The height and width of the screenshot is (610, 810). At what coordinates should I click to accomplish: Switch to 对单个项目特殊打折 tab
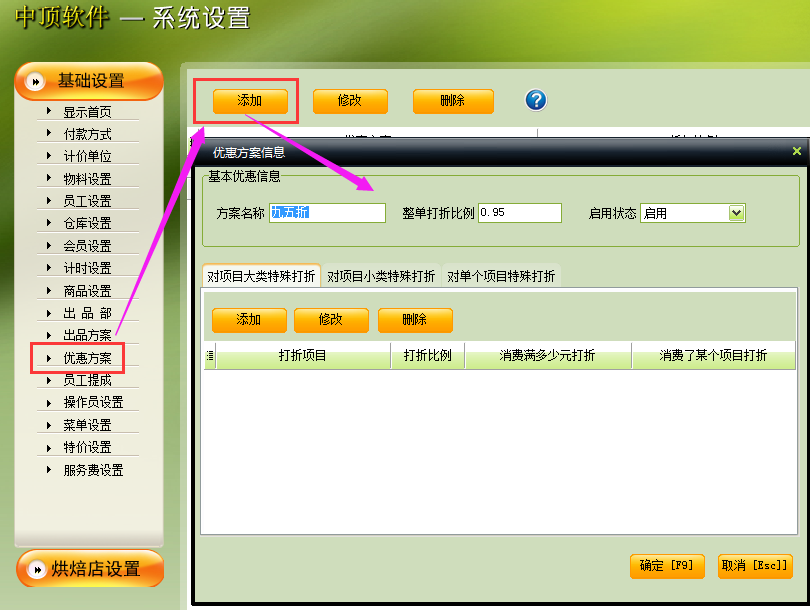(x=501, y=276)
